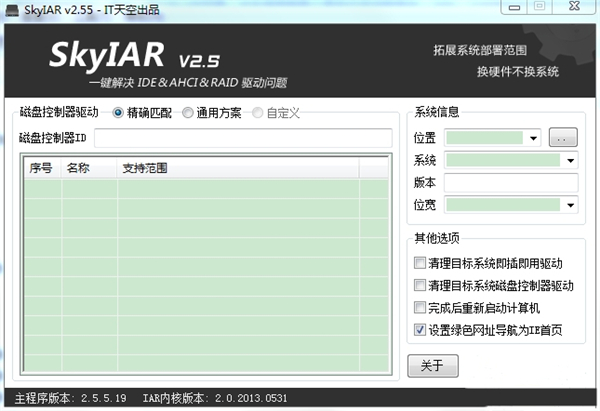This screenshot has height=411, width=600.
Task: Check 完成后重新启动计算机 option
Action: click(x=420, y=308)
